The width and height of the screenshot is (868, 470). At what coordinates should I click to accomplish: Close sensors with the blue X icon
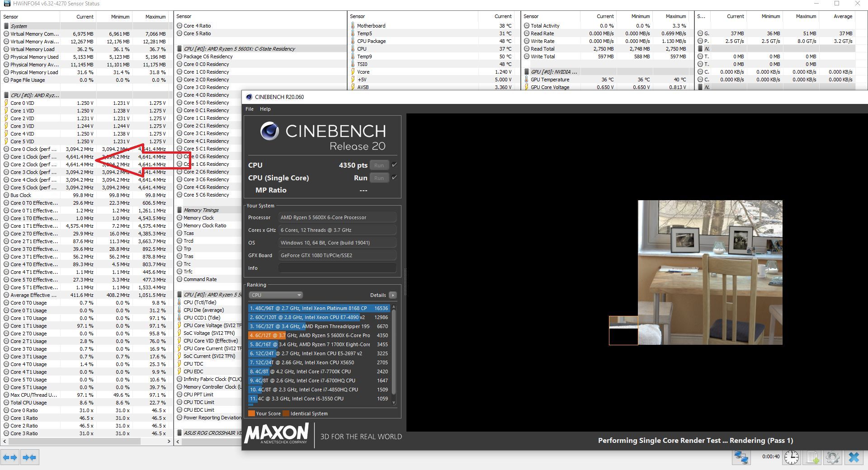pos(854,457)
